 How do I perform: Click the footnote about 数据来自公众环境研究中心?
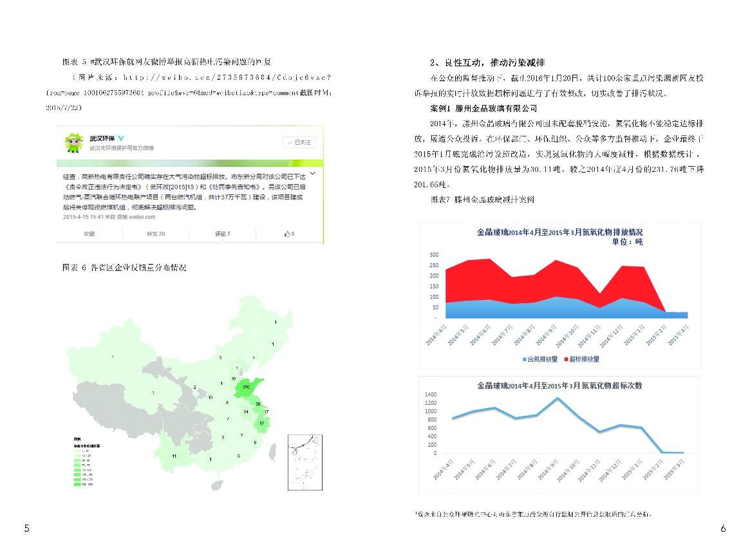pyautogui.click(x=533, y=514)
